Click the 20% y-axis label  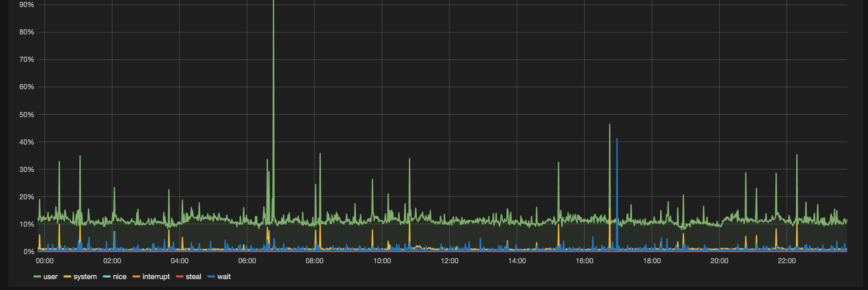click(27, 197)
